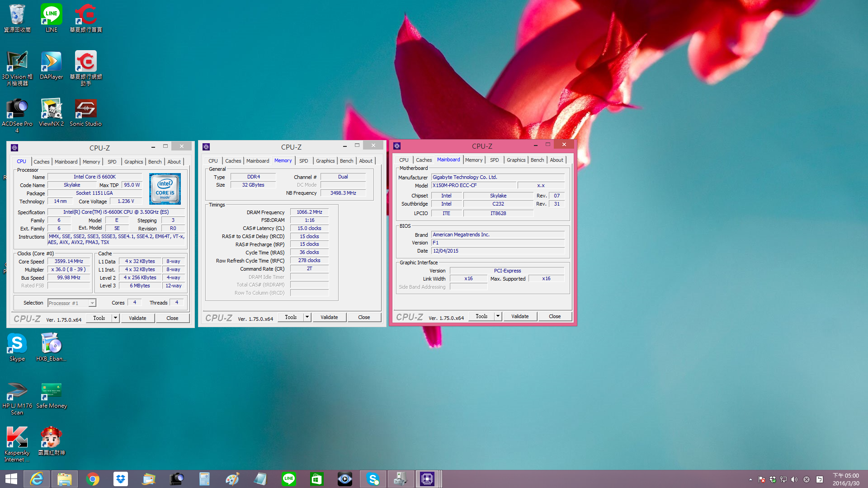This screenshot has width=868, height=488.
Task: Click the Chrome icon in taskbar
Action: click(x=93, y=479)
